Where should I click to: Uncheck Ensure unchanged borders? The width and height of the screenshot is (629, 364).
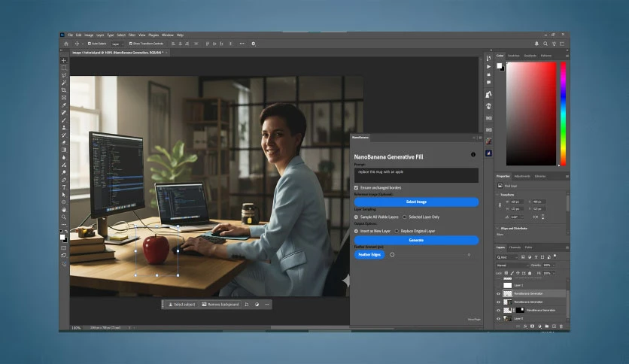tap(356, 187)
